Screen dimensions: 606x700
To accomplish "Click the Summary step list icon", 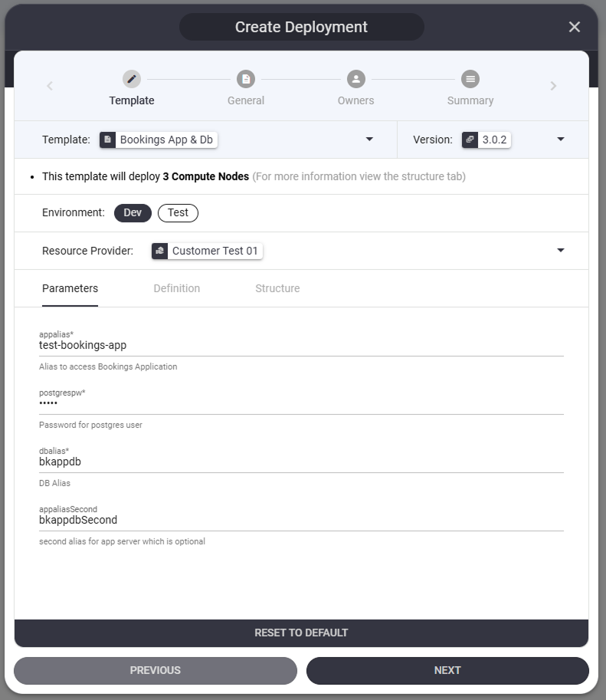I will coord(470,79).
